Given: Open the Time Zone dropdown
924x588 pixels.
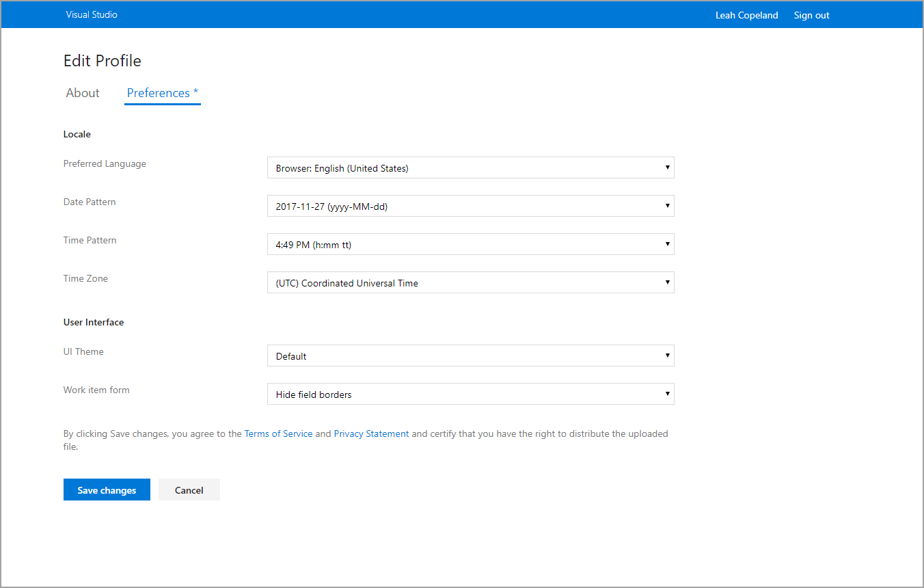Looking at the screenshot, I should [470, 282].
